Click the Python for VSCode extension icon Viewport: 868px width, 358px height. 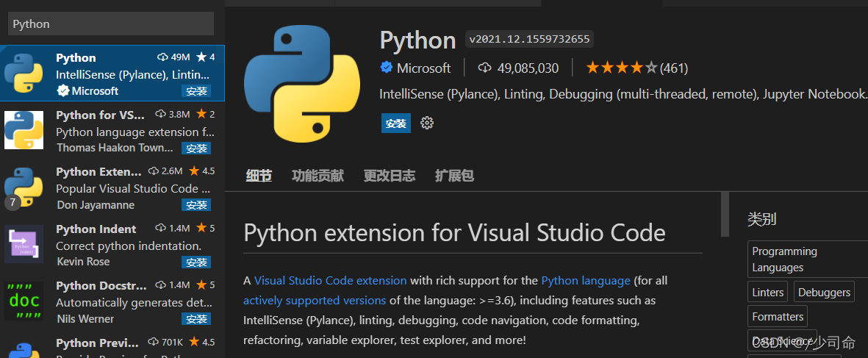coord(24,131)
